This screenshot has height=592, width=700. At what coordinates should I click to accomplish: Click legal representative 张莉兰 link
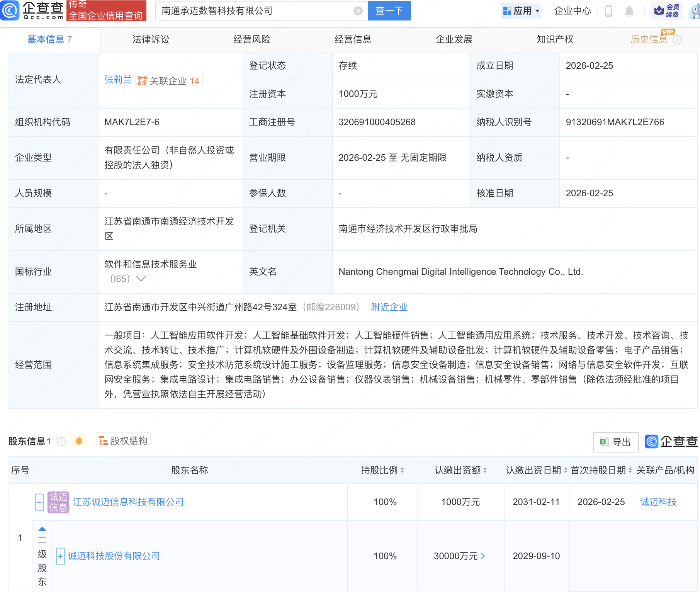click(x=118, y=80)
